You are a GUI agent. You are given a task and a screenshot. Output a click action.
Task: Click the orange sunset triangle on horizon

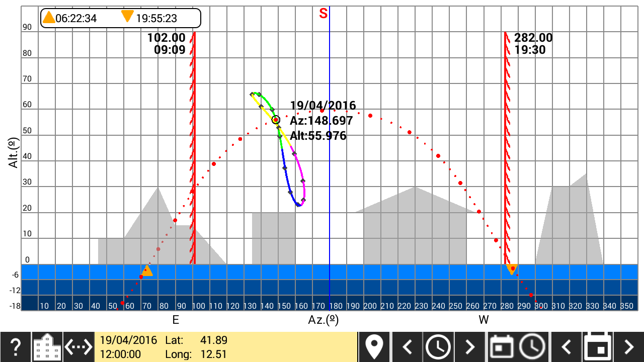point(512,269)
